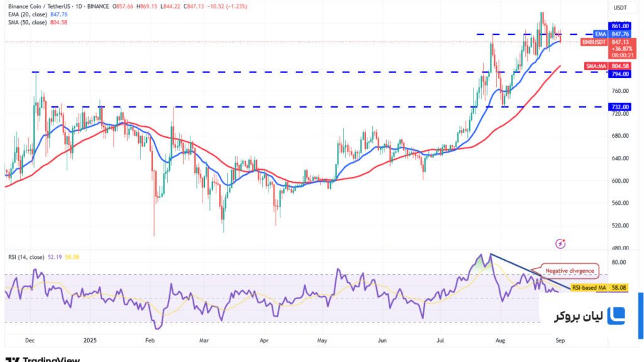The image size is (644, 362).
Task: Click the 600.00 price scale value
Action: (620, 180)
